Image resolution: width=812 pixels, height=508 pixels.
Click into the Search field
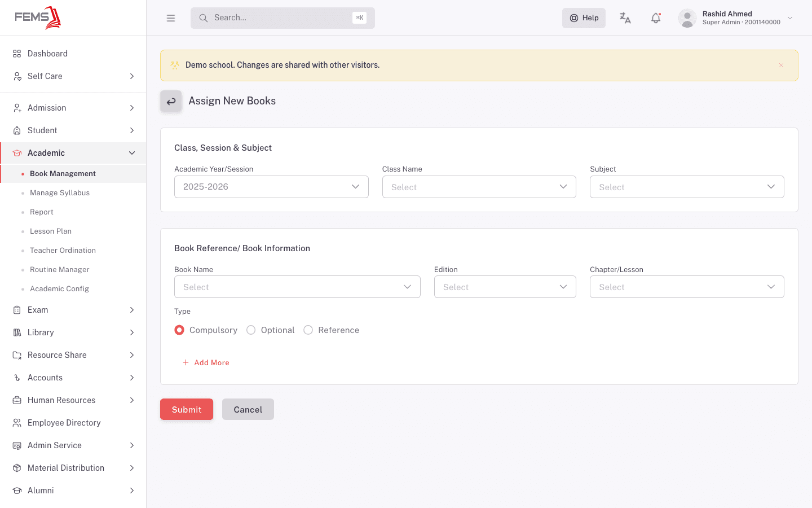283,18
